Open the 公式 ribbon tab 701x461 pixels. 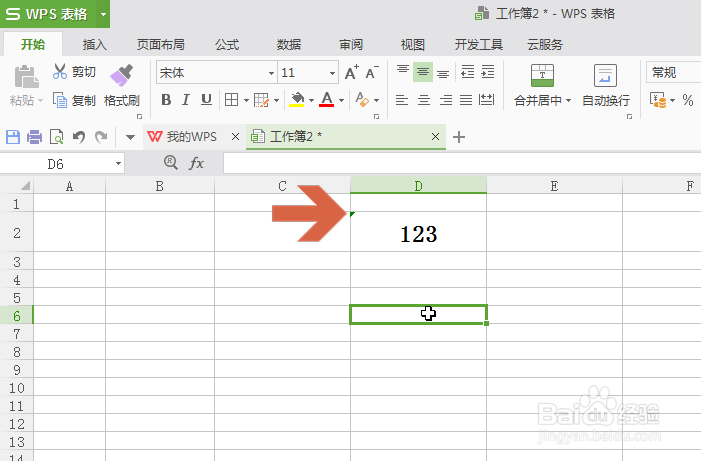[227, 44]
